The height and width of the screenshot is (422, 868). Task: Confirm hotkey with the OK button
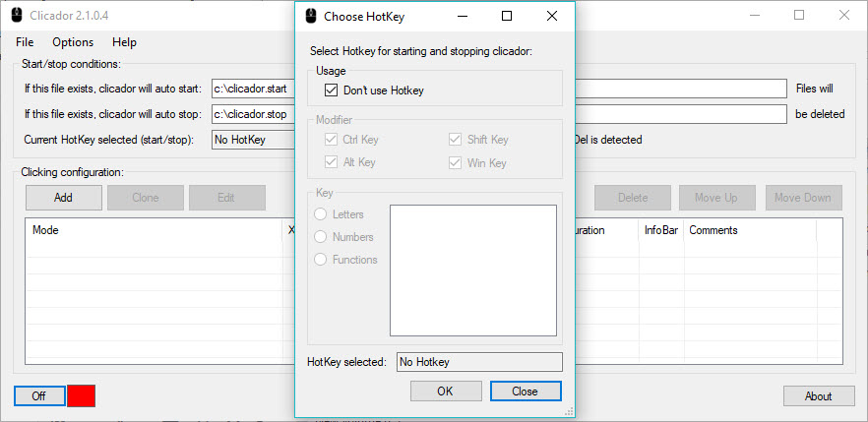tap(446, 392)
